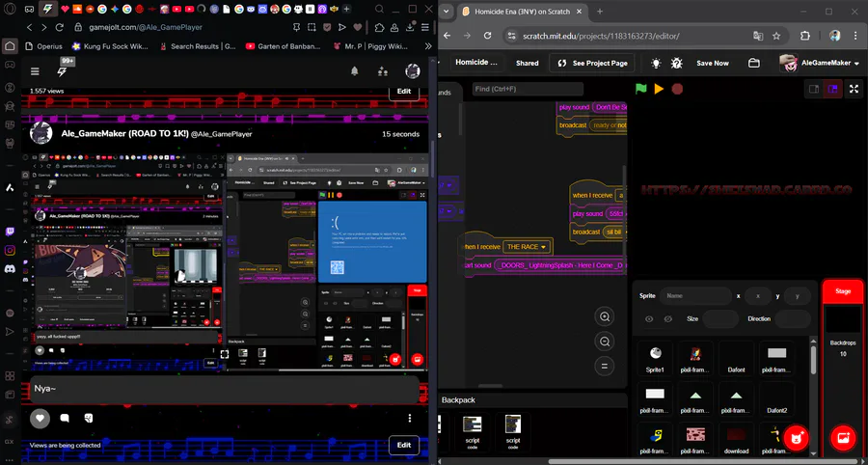Image resolution: width=868 pixels, height=465 pixels.
Task: Toggle Opera heart bookmark for Game Jolt page
Action: [x=358, y=27]
